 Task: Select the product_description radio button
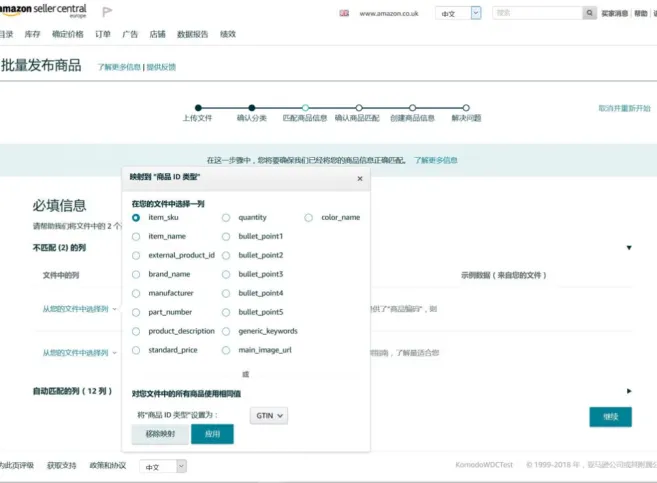pyautogui.click(x=136, y=331)
